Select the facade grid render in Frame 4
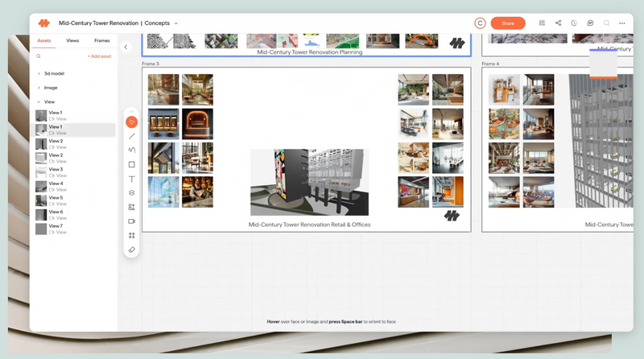Viewport: 644px width, 359px height. coord(601,141)
